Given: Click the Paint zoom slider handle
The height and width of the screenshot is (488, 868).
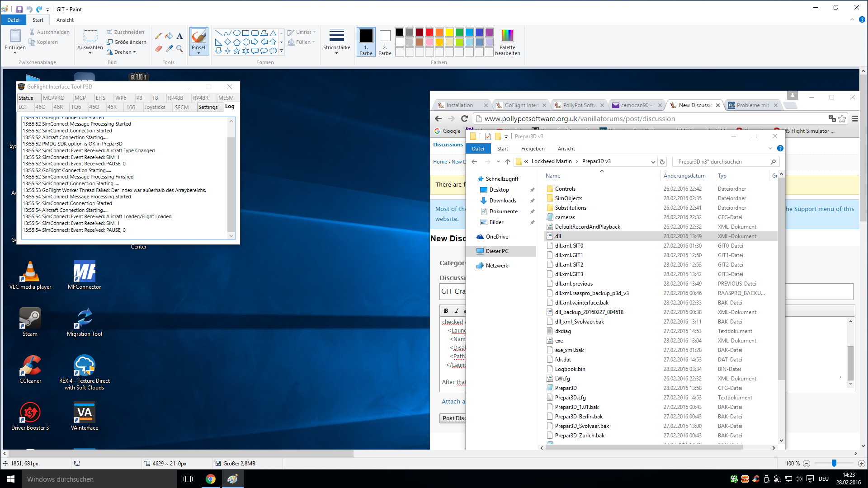Looking at the screenshot, I should tap(834, 463).
